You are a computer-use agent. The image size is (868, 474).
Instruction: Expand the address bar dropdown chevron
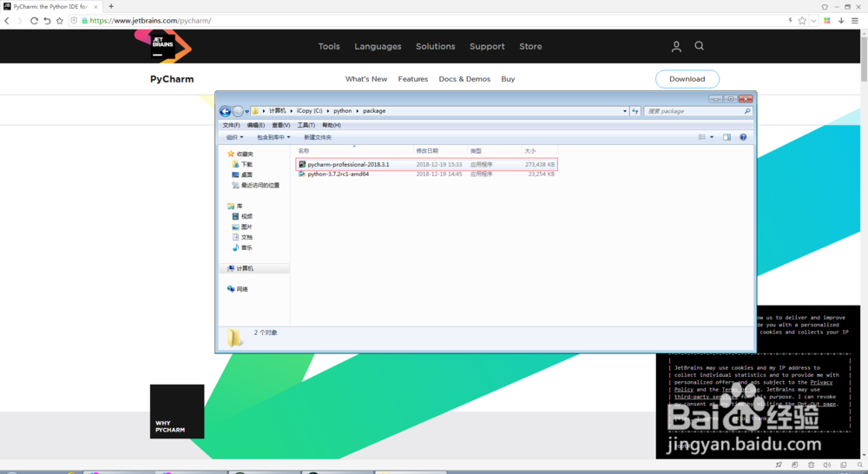pyautogui.click(x=813, y=21)
